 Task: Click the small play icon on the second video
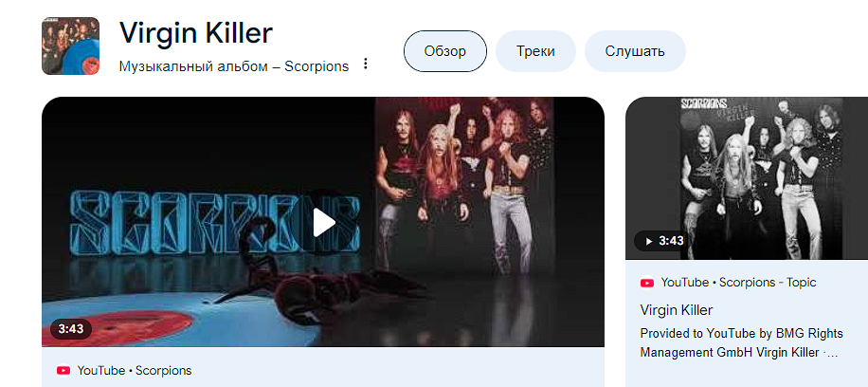tap(649, 241)
